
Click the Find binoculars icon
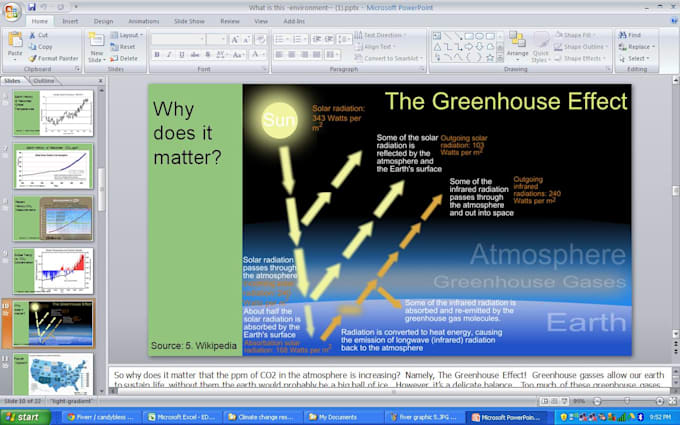pyautogui.click(x=622, y=35)
